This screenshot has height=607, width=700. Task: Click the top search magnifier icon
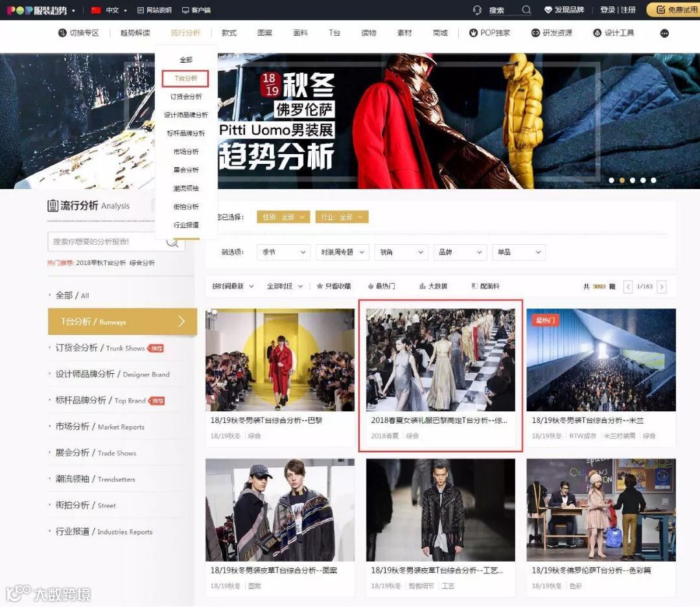[526, 10]
